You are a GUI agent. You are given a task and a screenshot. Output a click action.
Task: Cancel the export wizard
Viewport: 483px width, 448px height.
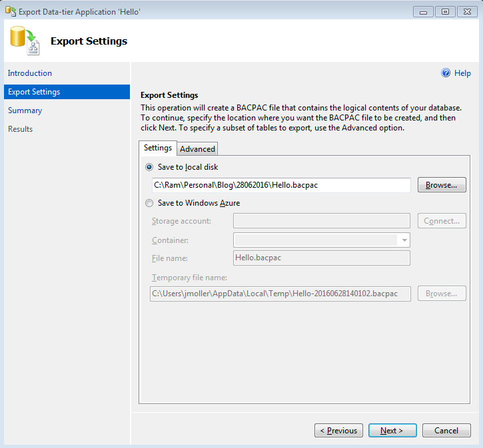446,431
